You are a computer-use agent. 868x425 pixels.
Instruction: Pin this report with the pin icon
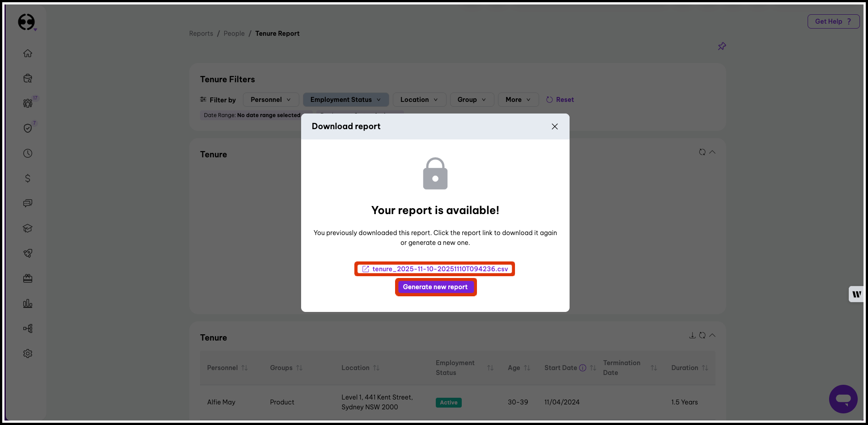point(722,46)
